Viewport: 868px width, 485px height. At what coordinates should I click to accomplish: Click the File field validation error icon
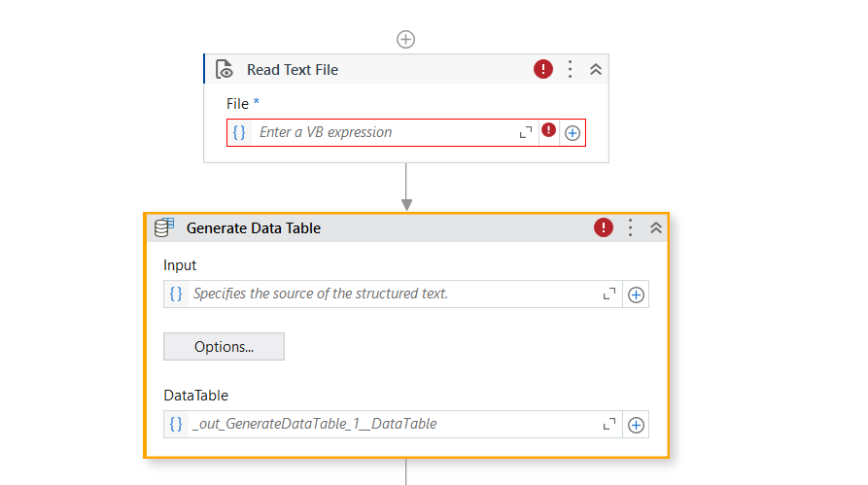(x=549, y=130)
